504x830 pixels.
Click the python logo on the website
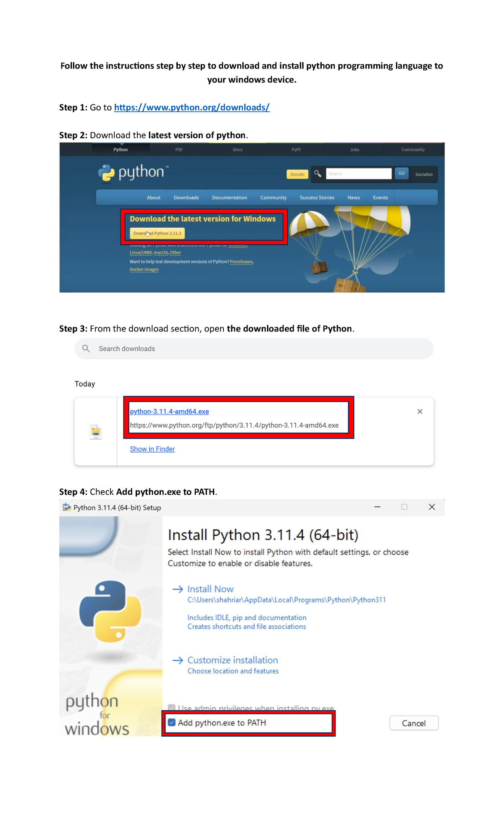133,173
